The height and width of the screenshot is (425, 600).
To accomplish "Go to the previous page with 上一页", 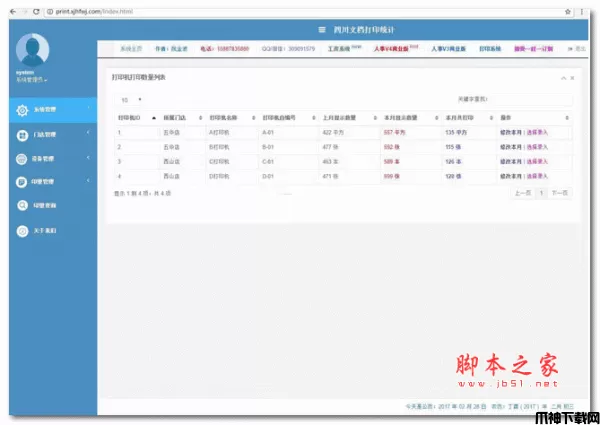I will click(523, 193).
